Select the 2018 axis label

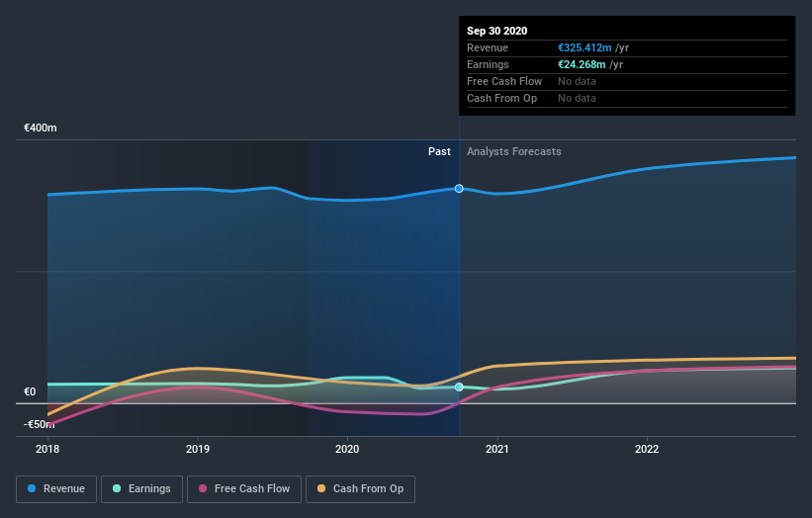(47, 449)
